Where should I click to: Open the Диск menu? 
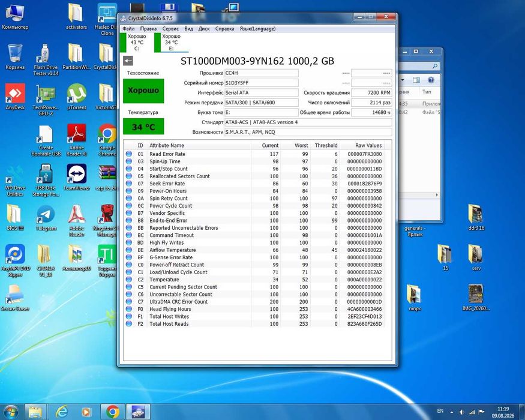[x=204, y=29]
